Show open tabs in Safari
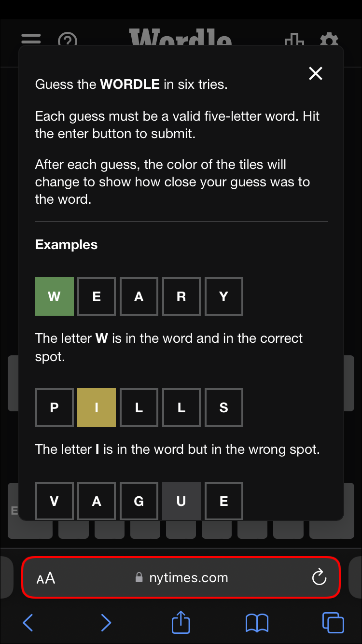362x644 pixels. (x=333, y=623)
